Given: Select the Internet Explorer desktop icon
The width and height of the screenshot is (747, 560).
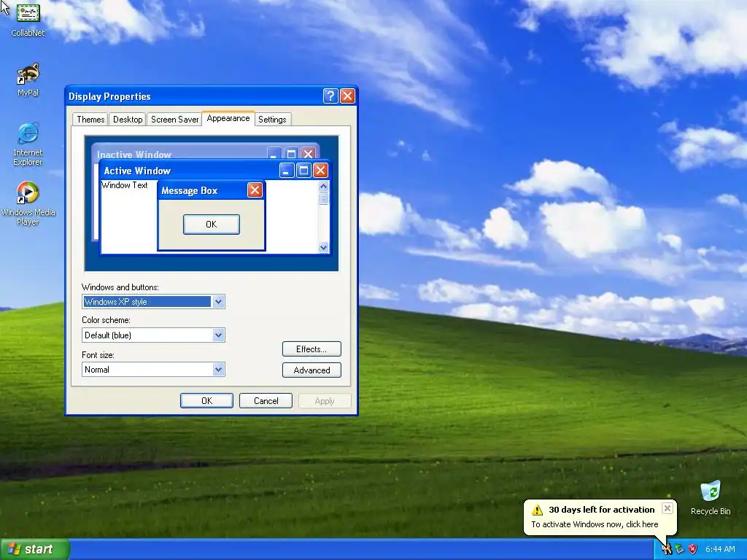Looking at the screenshot, I should (28, 144).
